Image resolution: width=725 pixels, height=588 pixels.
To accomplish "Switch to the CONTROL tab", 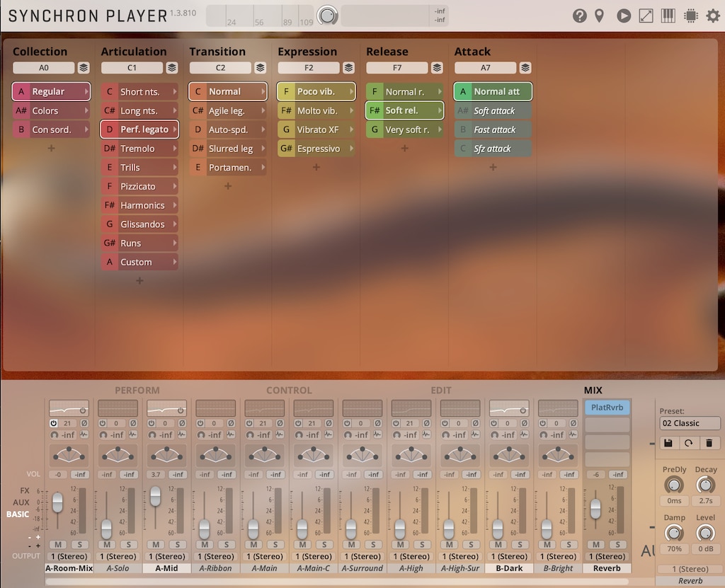I will point(289,390).
